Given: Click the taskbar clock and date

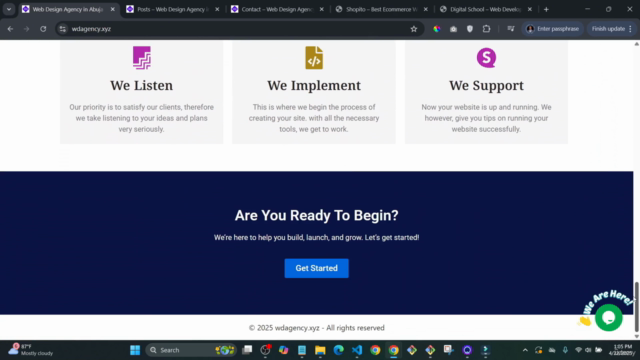Looking at the screenshot, I should point(622,350).
